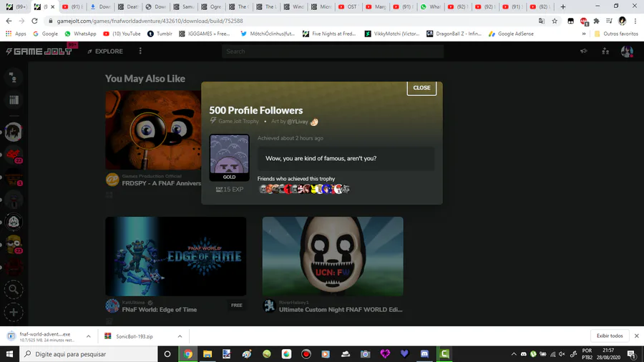Open the Chrome three-dot menu

(x=635, y=21)
